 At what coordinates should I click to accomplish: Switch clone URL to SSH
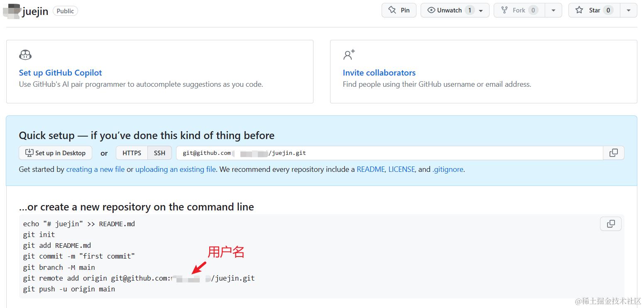(159, 153)
